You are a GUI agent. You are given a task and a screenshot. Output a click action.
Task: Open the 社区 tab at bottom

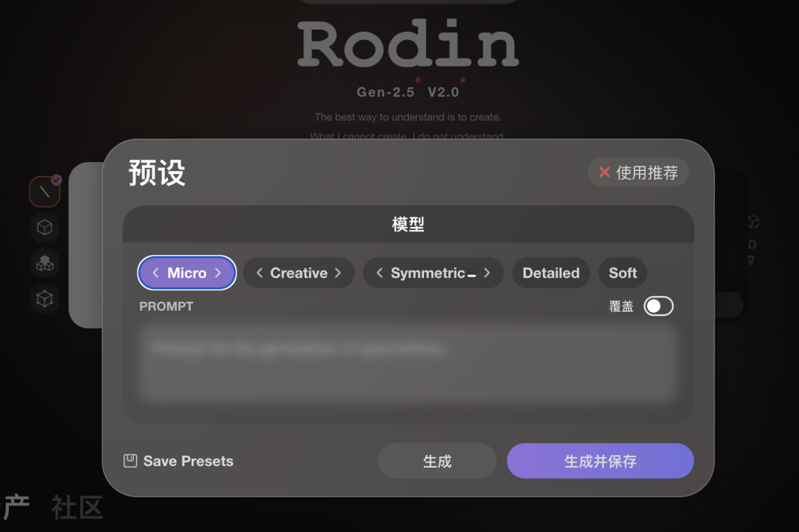[78, 508]
